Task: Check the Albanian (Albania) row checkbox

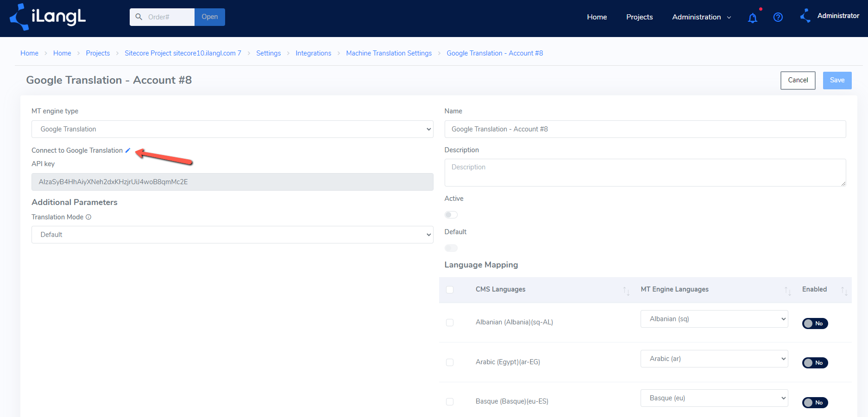Action: click(x=450, y=323)
